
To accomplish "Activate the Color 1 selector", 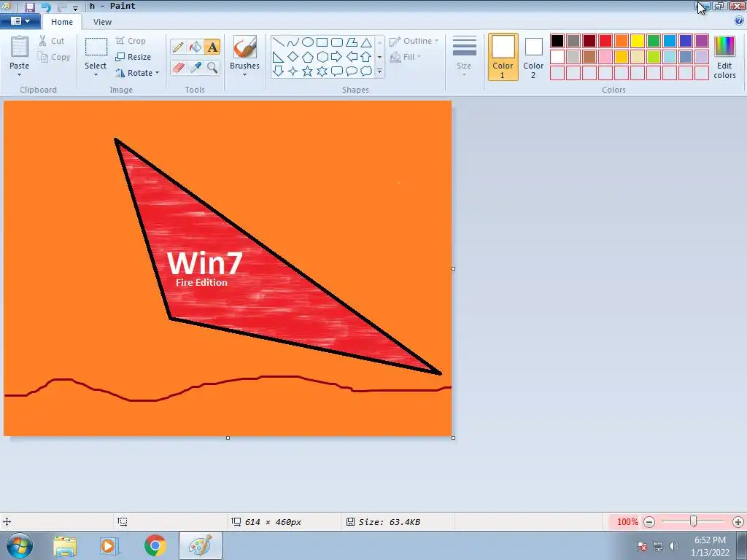I will click(x=503, y=57).
